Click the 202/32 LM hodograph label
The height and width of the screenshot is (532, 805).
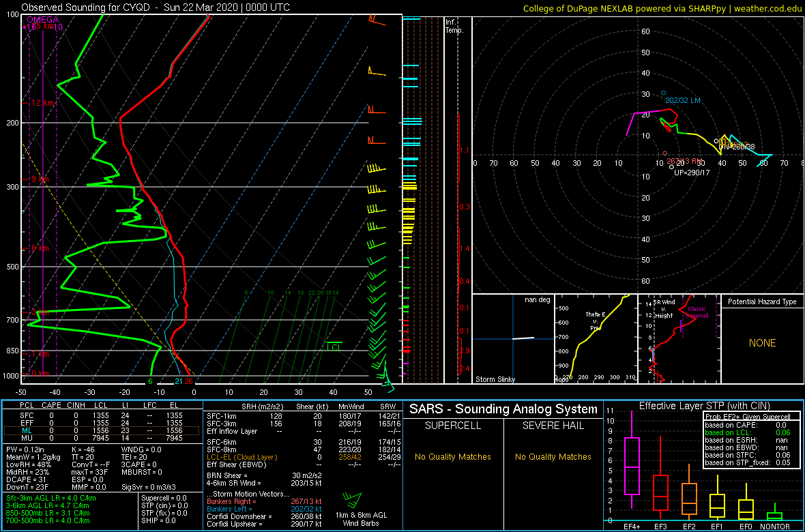tap(683, 100)
